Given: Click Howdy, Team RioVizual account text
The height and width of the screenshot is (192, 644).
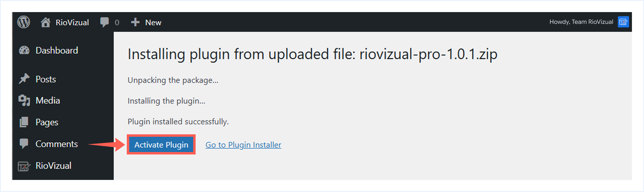Looking at the screenshot, I should [x=581, y=22].
